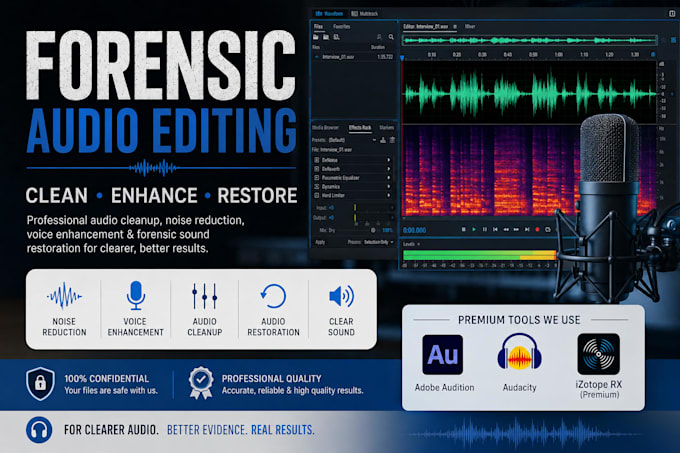Click the open file folder icon

tap(316, 37)
